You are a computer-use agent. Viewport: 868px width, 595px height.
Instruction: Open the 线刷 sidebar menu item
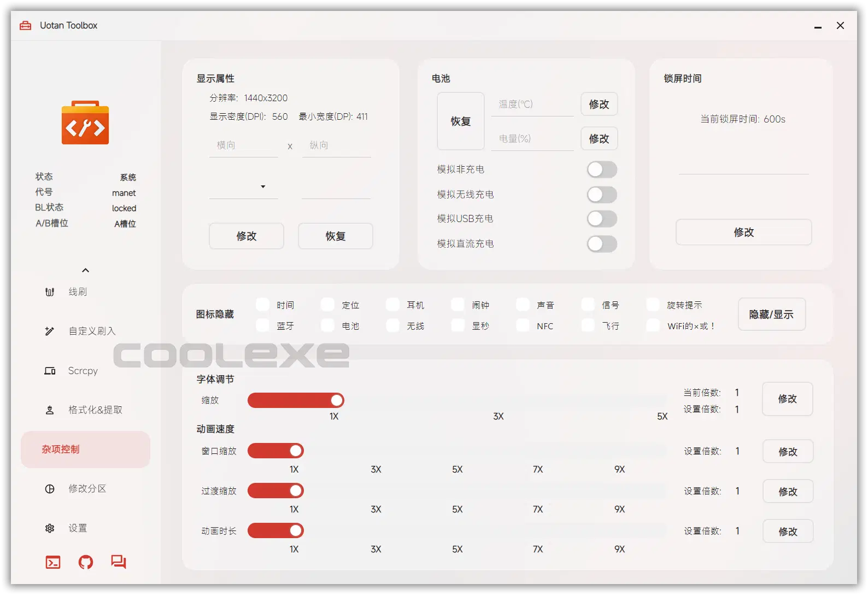(85, 292)
